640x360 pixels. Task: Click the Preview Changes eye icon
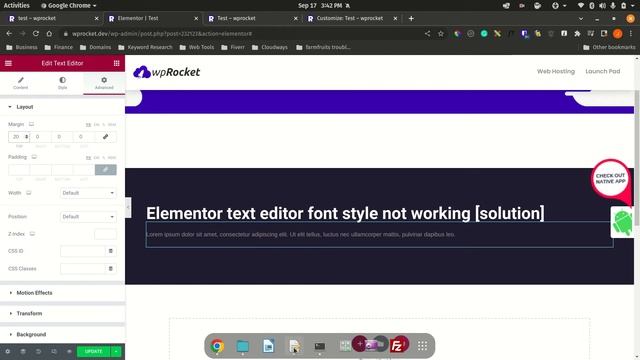(x=69, y=351)
